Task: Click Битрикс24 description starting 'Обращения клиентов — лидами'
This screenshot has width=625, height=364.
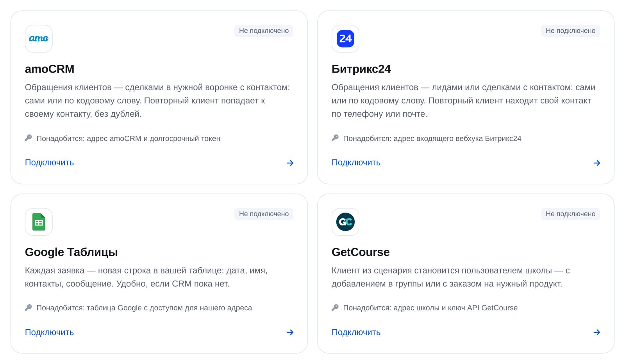Action: [x=463, y=101]
